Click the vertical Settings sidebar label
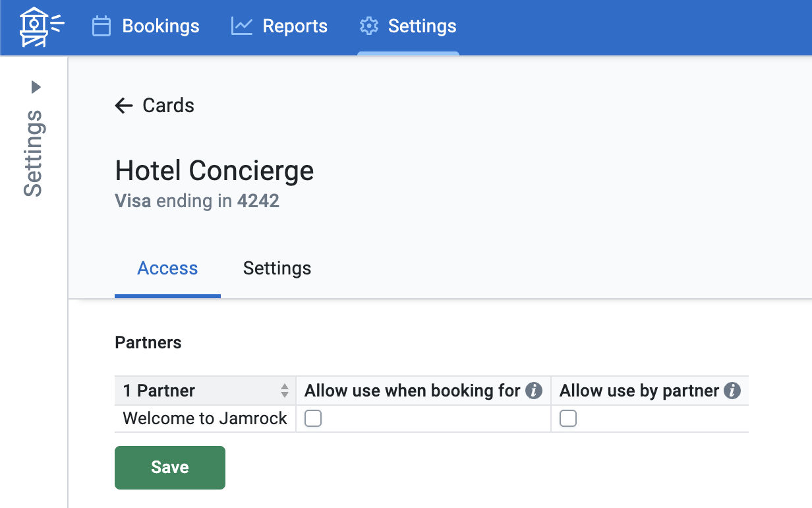The image size is (812, 508). [x=34, y=154]
